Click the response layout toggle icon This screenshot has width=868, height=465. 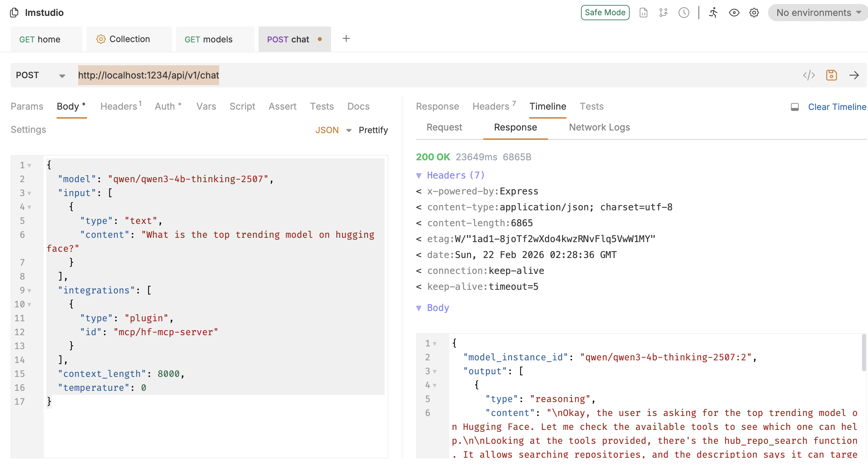795,107
